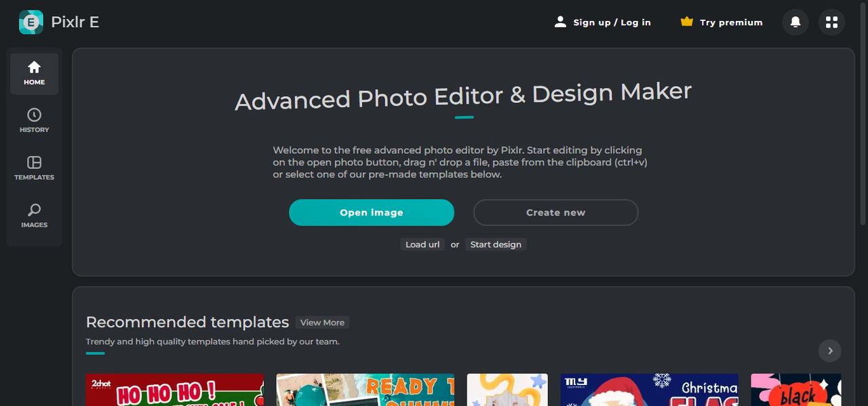The image size is (868, 406).
Task: Open the Home sidebar section
Action: click(x=34, y=73)
